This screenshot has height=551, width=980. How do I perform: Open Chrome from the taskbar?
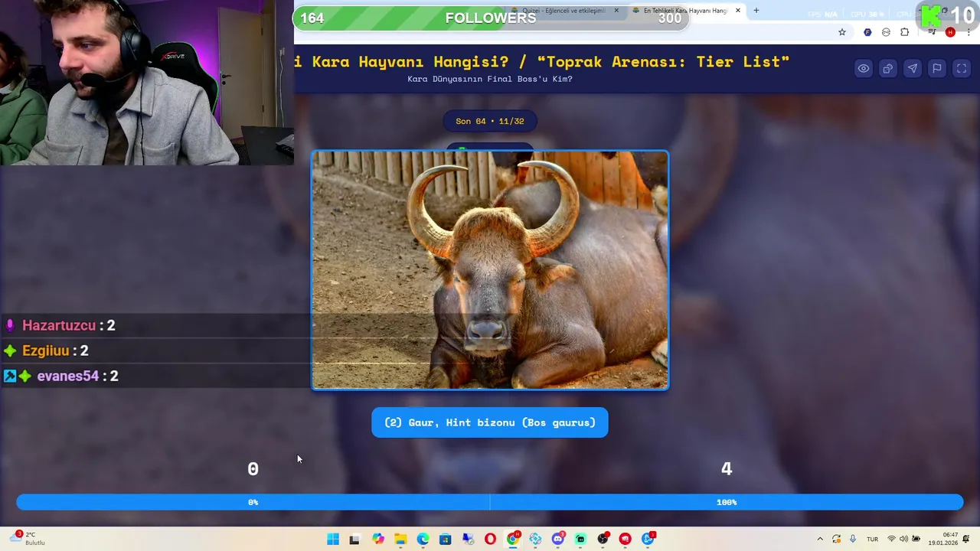tap(513, 540)
